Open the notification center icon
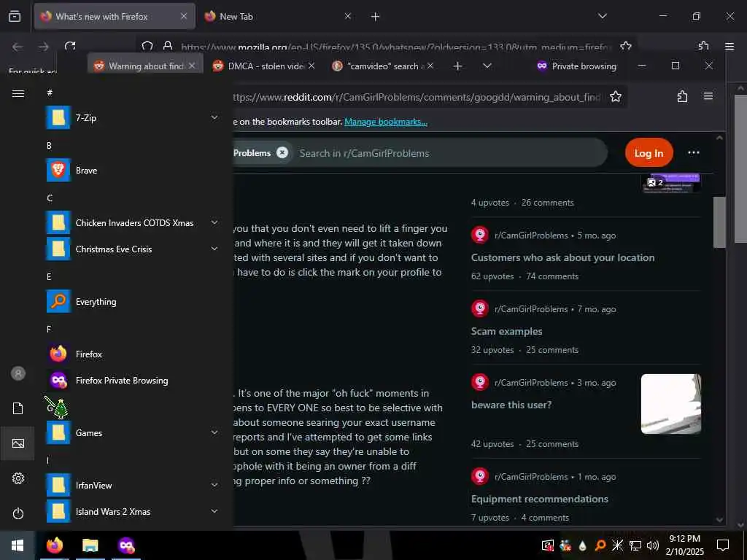The height and width of the screenshot is (560, 747). coord(723,545)
